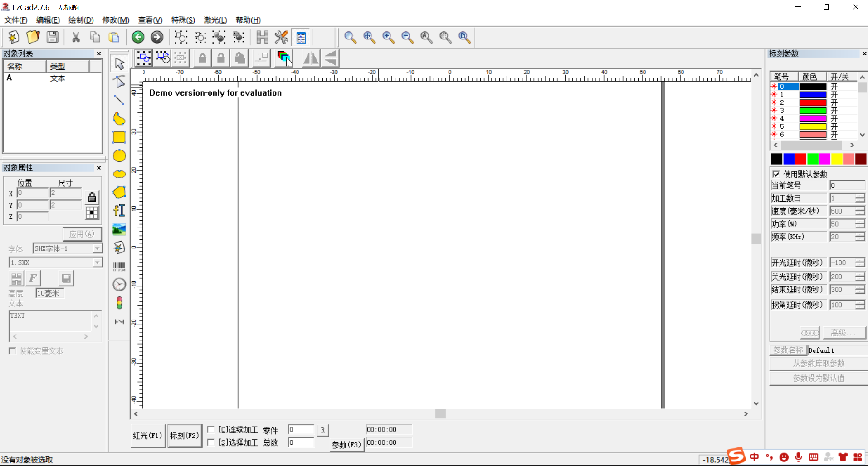The width and height of the screenshot is (868, 466).
Task: Click the magnifier Zoom tool icon
Action: coord(350,37)
